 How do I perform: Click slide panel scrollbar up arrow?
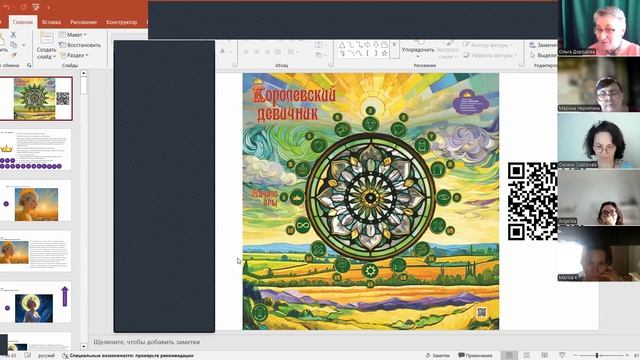coord(84,73)
